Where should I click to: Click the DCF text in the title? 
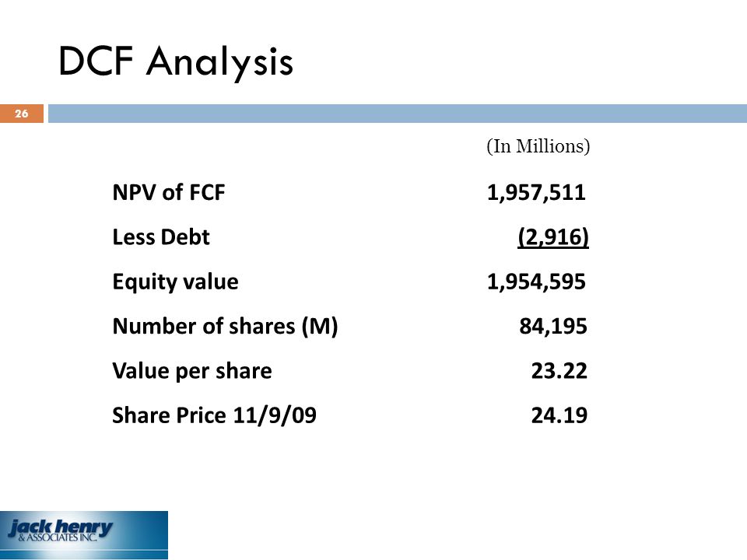point(95,61)
